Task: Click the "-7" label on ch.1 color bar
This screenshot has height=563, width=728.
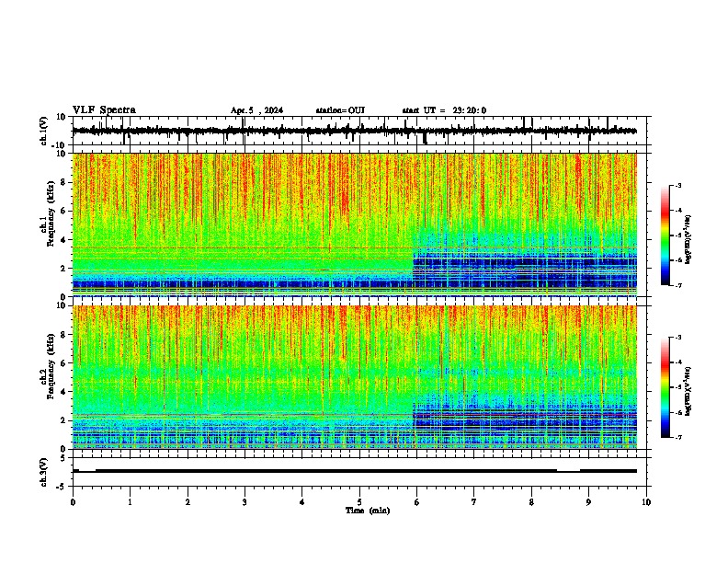Action: pos(677,285)
